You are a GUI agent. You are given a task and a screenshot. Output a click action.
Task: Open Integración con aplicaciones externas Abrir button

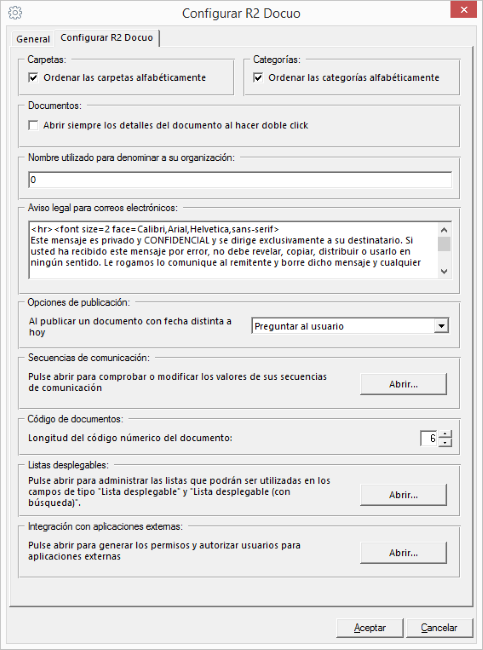click(403, 553)
